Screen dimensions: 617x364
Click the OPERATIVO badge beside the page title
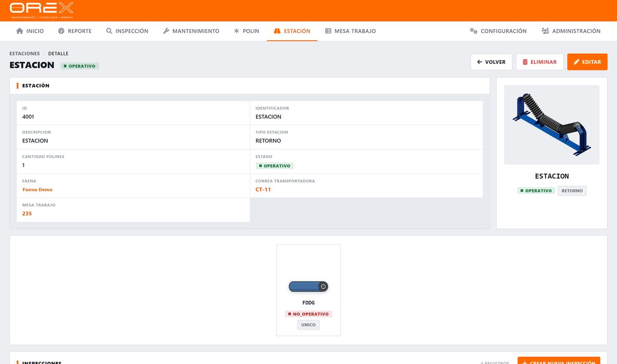[x=80, y=66]
